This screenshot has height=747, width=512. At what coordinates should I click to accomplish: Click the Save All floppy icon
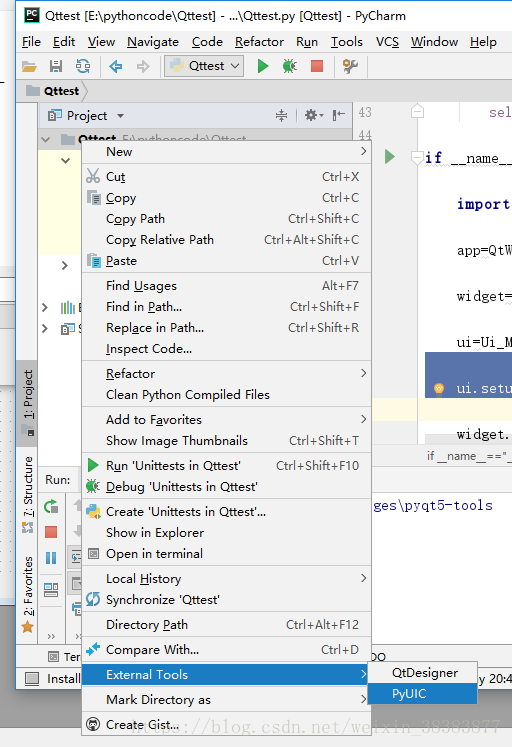(56, 66)
